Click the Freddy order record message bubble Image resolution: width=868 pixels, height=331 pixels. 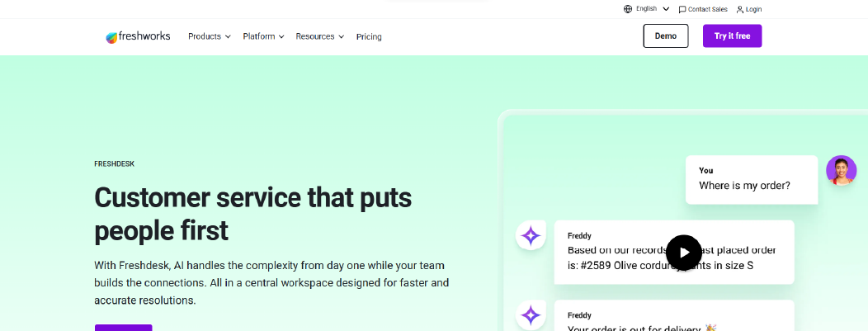click(674, 252)
